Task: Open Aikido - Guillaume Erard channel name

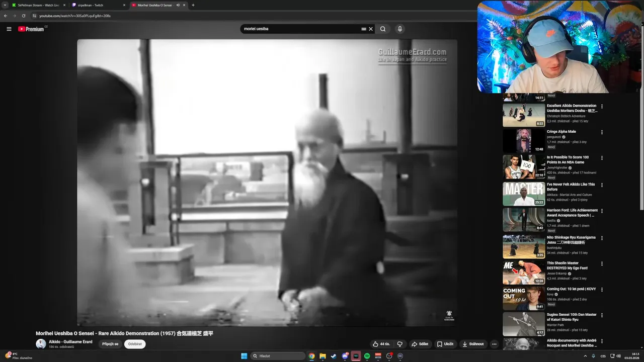Action: [70, 342]
